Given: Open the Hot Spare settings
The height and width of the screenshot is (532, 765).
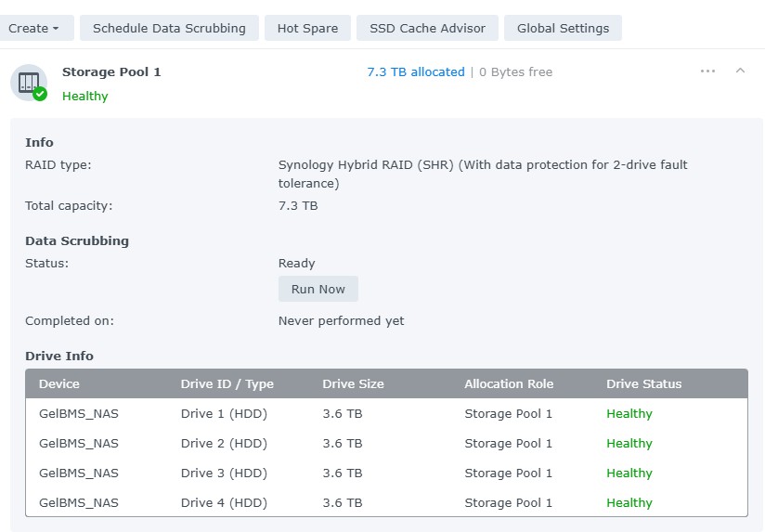Looking at the screenshot, I should pyautogui.click(x=307, y=28).
